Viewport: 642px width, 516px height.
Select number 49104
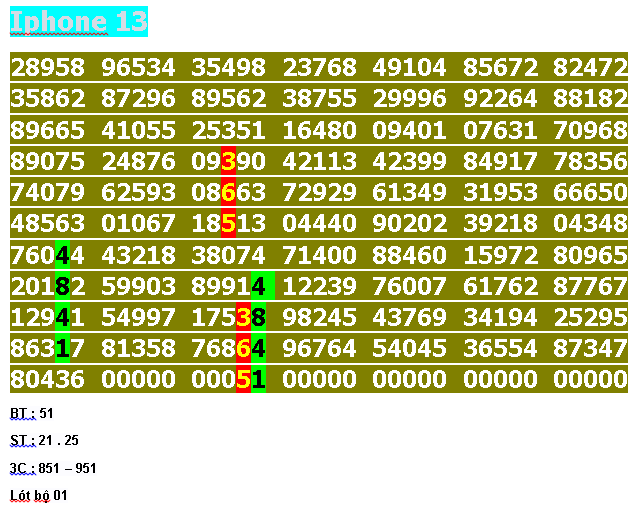pyautogui.click(x=409, y=67)
